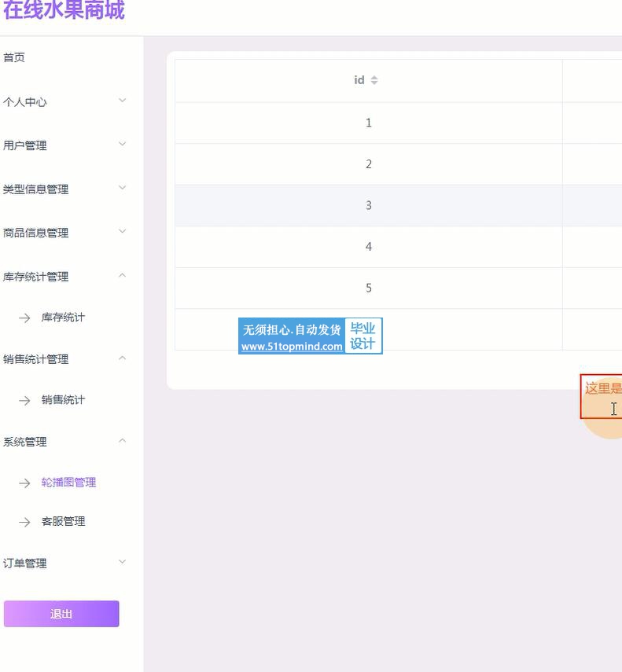Select the table row with id 3
622x672 pixels.
[x=398, y=206]
